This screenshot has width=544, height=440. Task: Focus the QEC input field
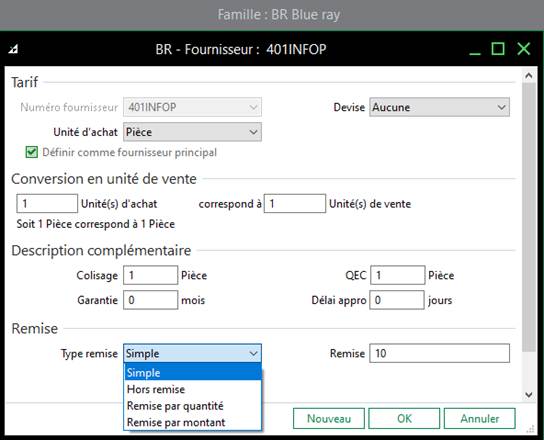coord(398,275)
